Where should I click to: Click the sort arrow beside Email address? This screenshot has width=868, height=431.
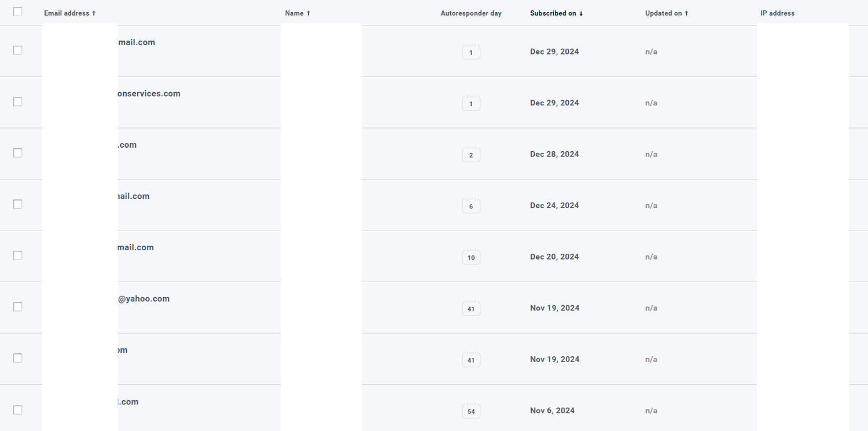pyautogui.click(x=94, y=13)
